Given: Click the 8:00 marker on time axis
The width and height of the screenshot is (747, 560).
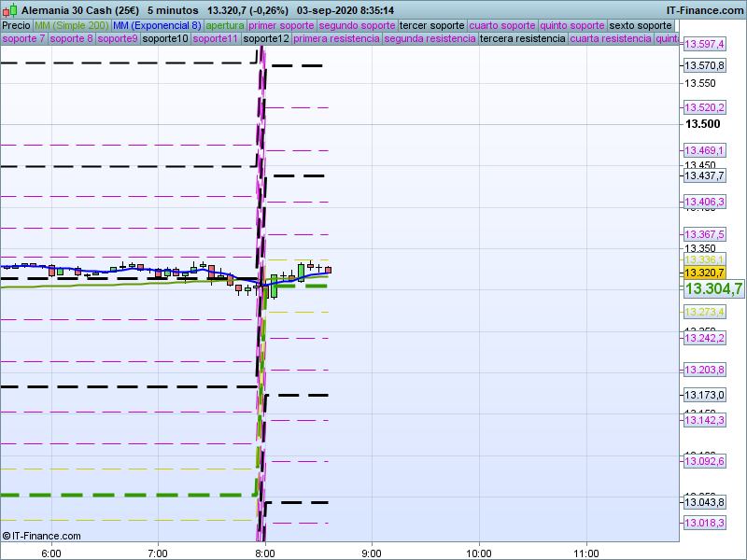Looking at the screenshot, I should (266, 552).
